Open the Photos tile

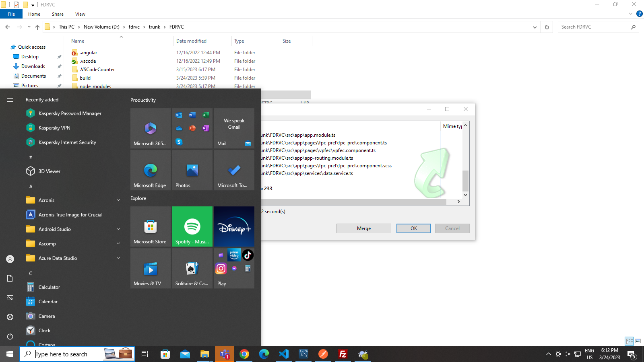192,170
